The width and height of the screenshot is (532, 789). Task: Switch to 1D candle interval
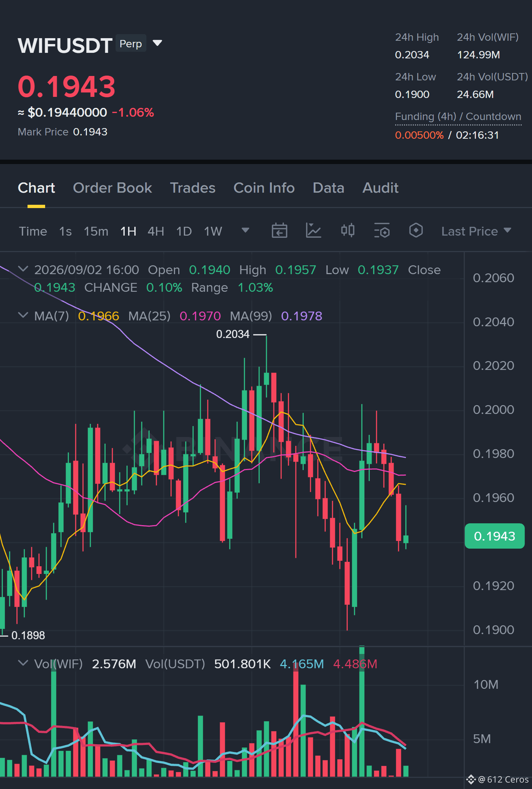tap(184, 231)
